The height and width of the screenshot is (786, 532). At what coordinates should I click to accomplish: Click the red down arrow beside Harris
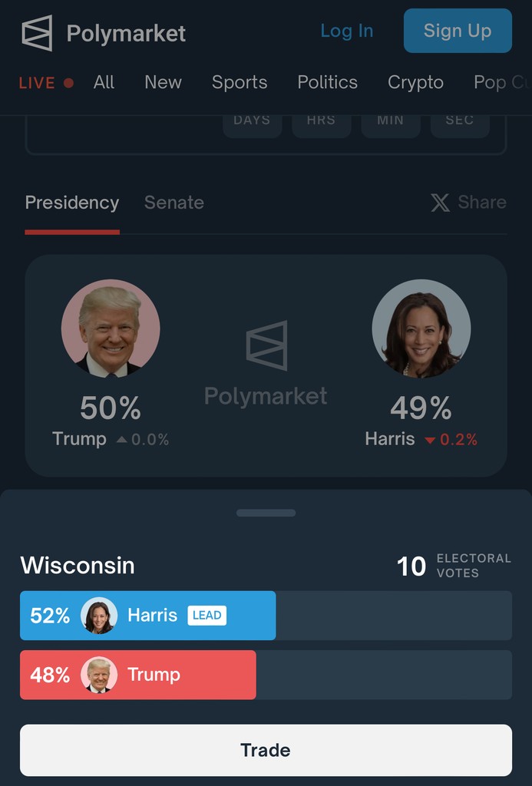tap(430, 441)
